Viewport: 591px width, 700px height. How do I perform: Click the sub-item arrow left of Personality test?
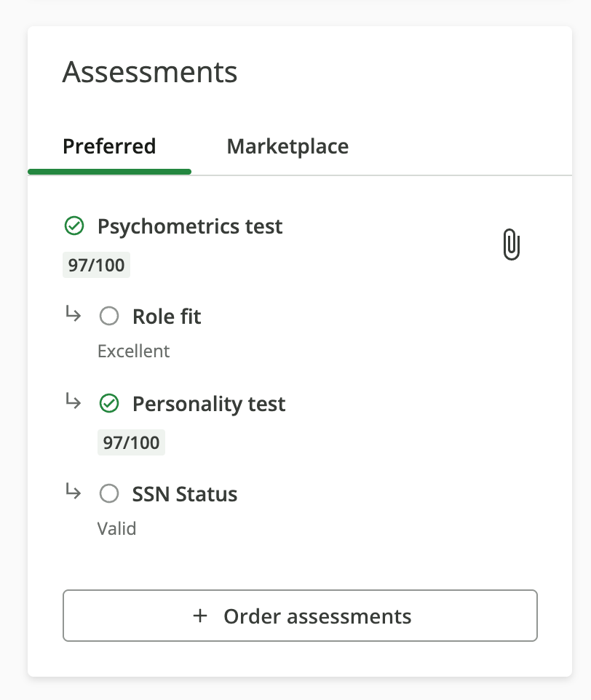click(x=73, y=402)
